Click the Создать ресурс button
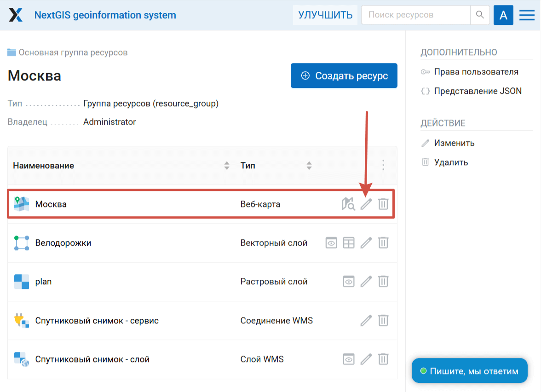The image size is (541, 392). [344, 76]
